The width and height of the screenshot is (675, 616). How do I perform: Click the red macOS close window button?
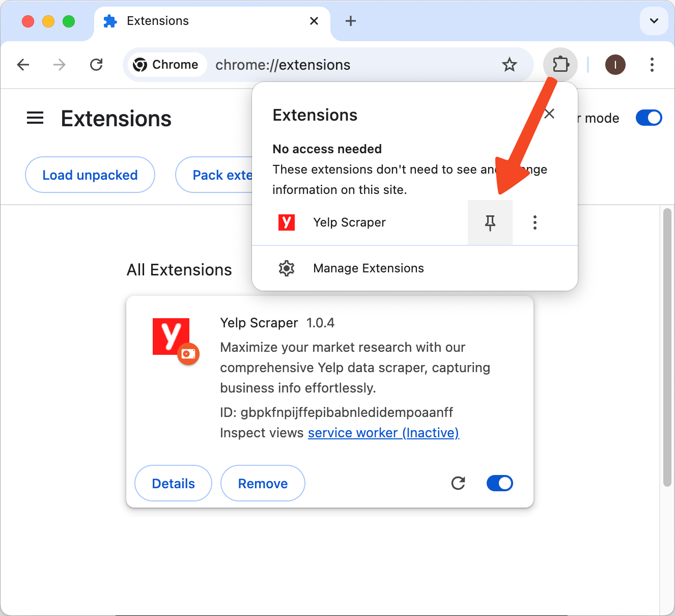(28, 21)
